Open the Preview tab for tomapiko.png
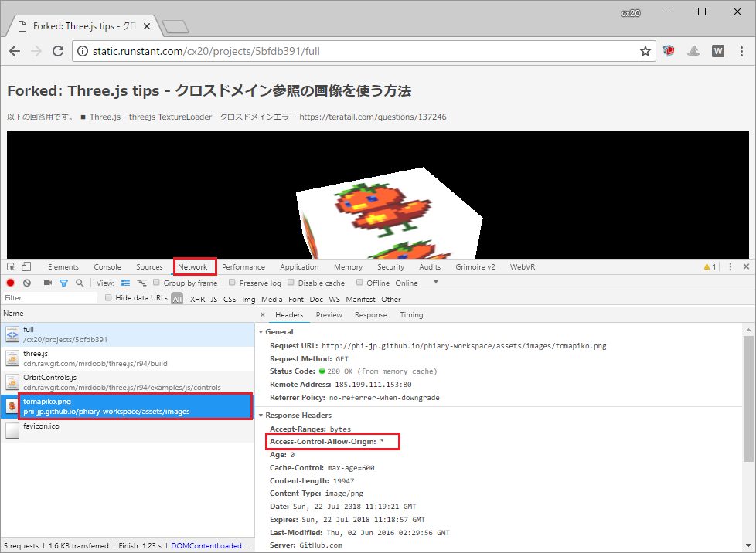Viewport: 756px width, 553px height. pos(329,314)
